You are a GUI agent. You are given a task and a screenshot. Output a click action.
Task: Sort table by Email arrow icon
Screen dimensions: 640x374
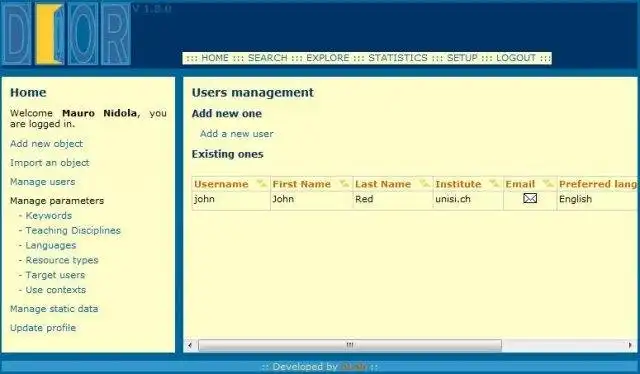(548, 184)
